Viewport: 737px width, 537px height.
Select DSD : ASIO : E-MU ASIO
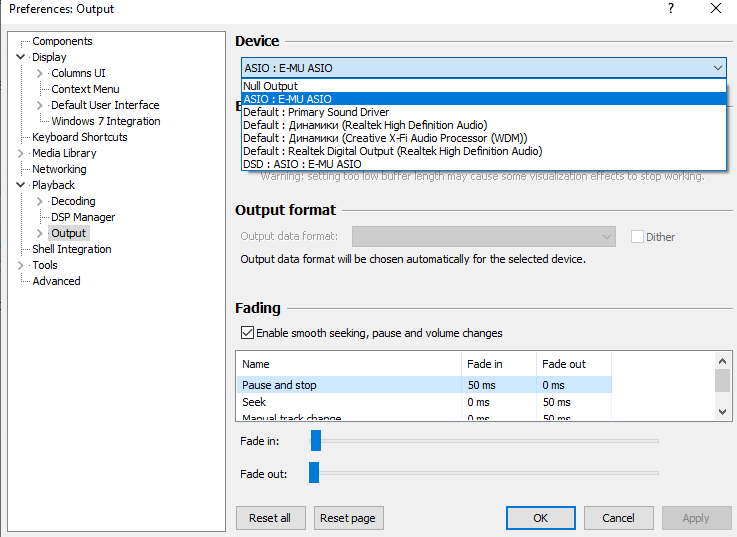pos(302,164)
